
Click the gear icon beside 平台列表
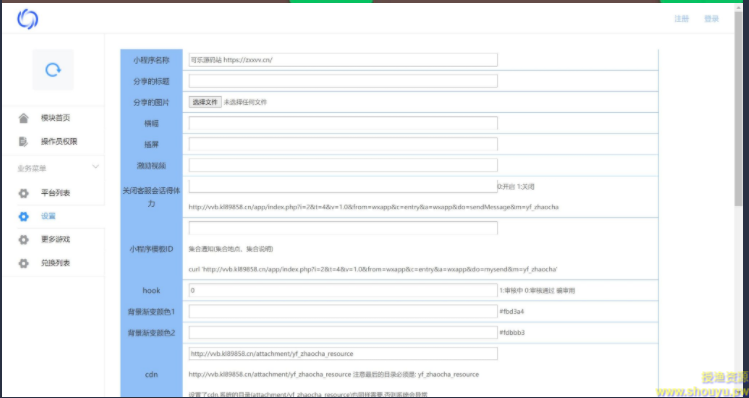pyautogui.click(x=23, y=193)
